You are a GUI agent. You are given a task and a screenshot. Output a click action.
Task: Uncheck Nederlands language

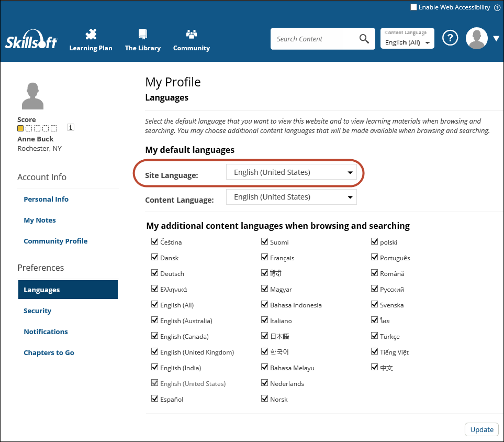pos(264,383)
